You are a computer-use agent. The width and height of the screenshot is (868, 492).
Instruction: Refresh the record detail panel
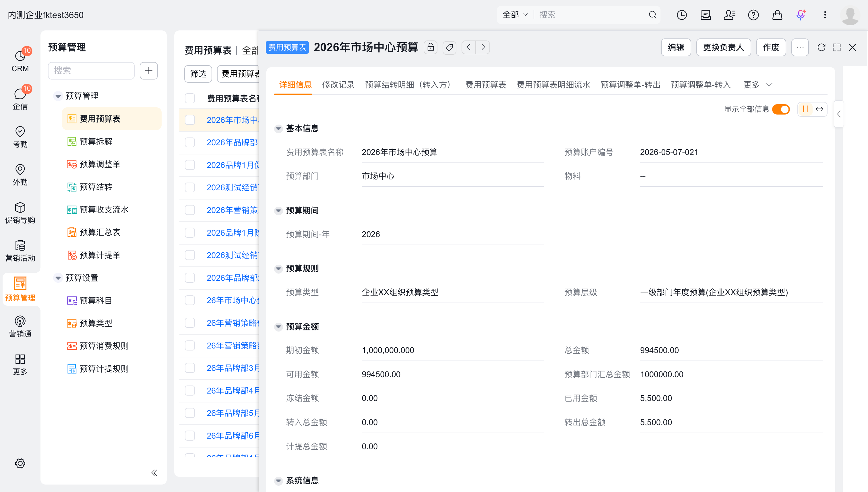(x=821, y=47)
